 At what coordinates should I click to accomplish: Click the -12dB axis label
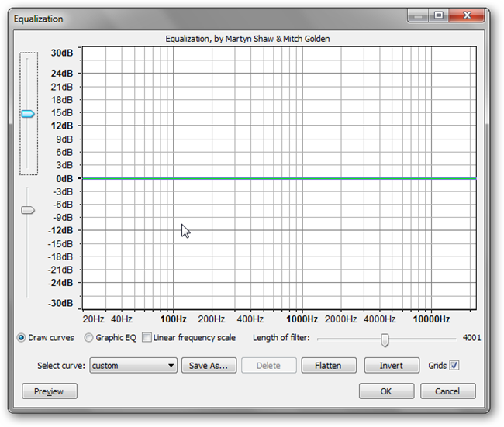[x=60, y=230]
